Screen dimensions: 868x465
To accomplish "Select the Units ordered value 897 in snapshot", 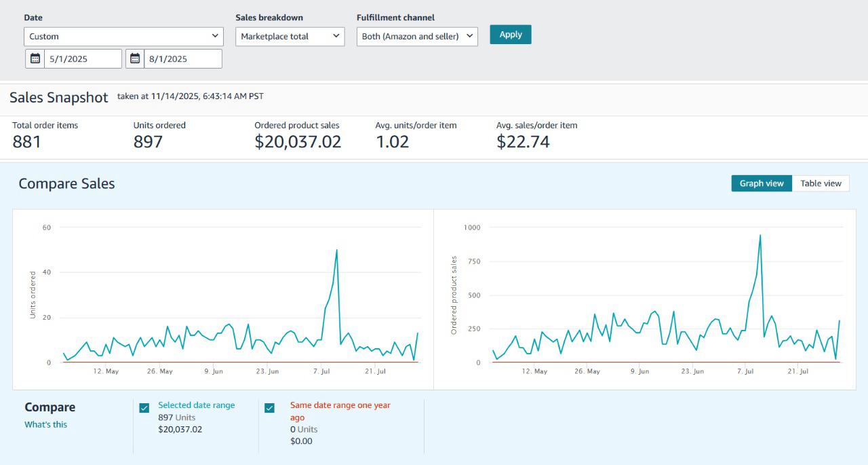I will 148,142.
